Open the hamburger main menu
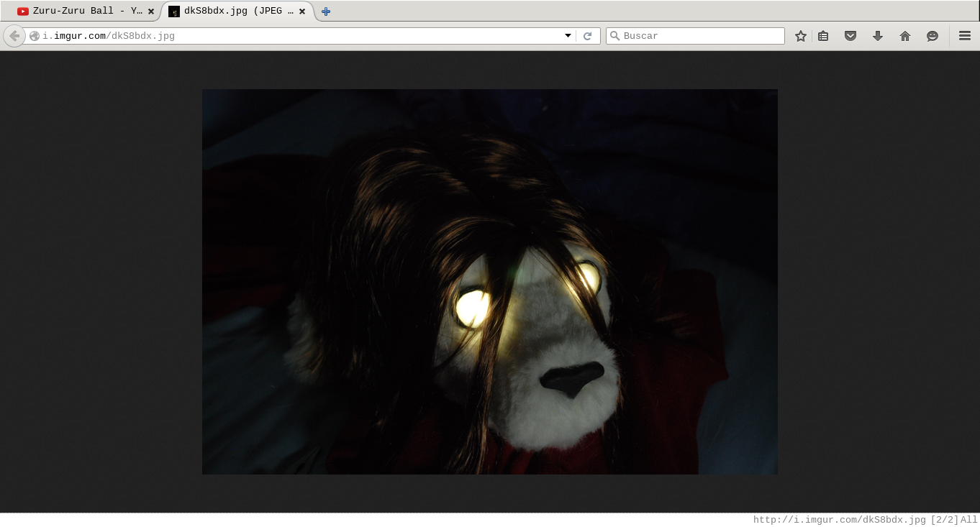 click(x=965, y=36)
